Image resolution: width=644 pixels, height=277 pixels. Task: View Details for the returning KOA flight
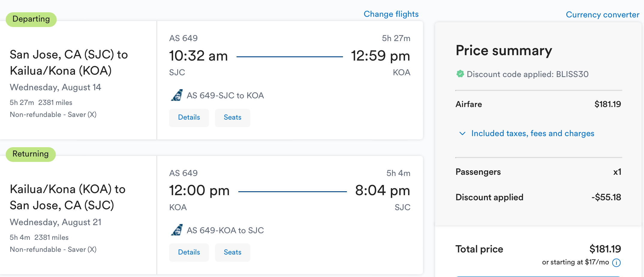pyautogui.click(x=189, y=252)
